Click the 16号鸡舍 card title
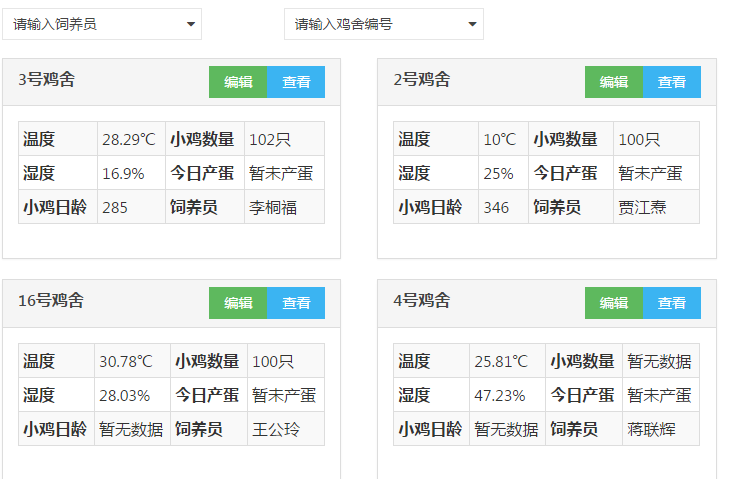Screen dimensions: 747x479 [51, 300]
